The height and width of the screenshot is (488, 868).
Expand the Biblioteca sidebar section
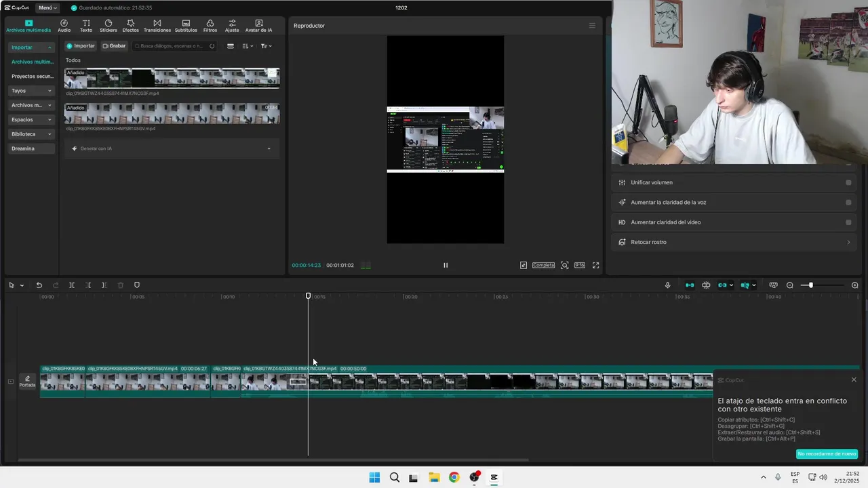[31, 134]
